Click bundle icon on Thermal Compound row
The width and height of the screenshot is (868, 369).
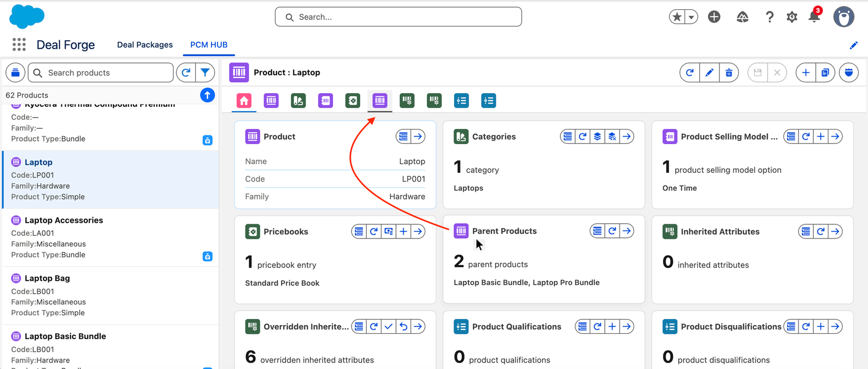click(207, 140)
